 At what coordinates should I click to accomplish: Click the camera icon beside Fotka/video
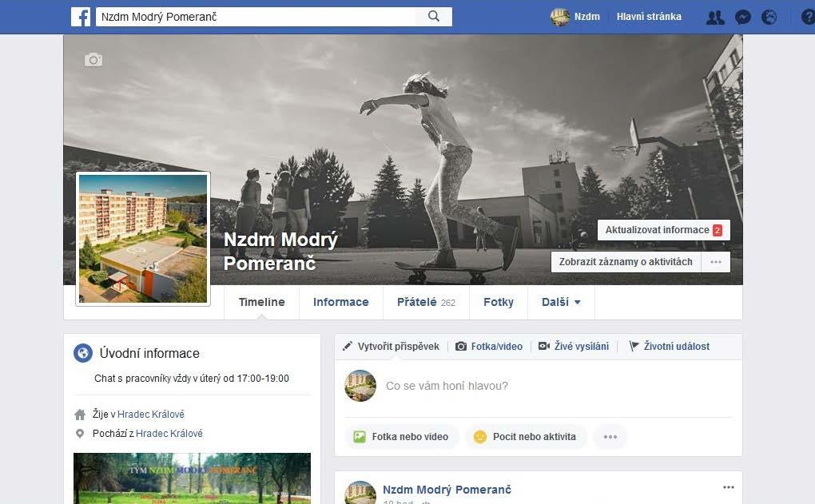pos(461,346)
